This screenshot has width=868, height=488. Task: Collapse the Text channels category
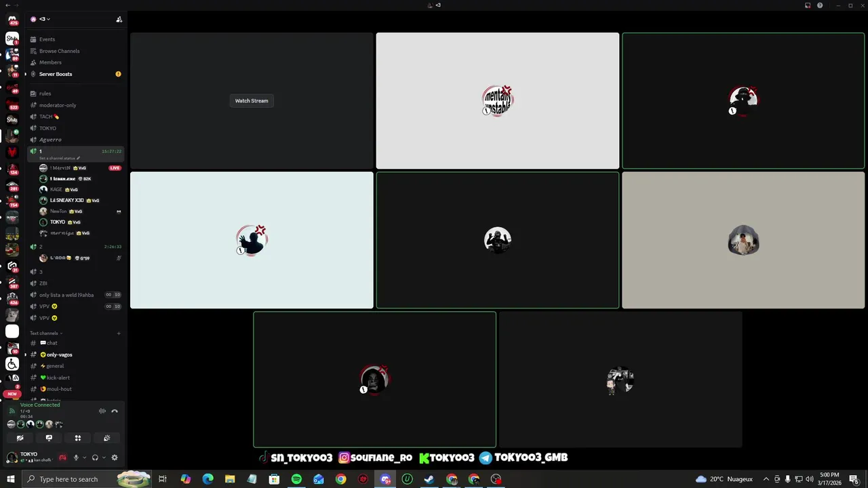(45, 333)
